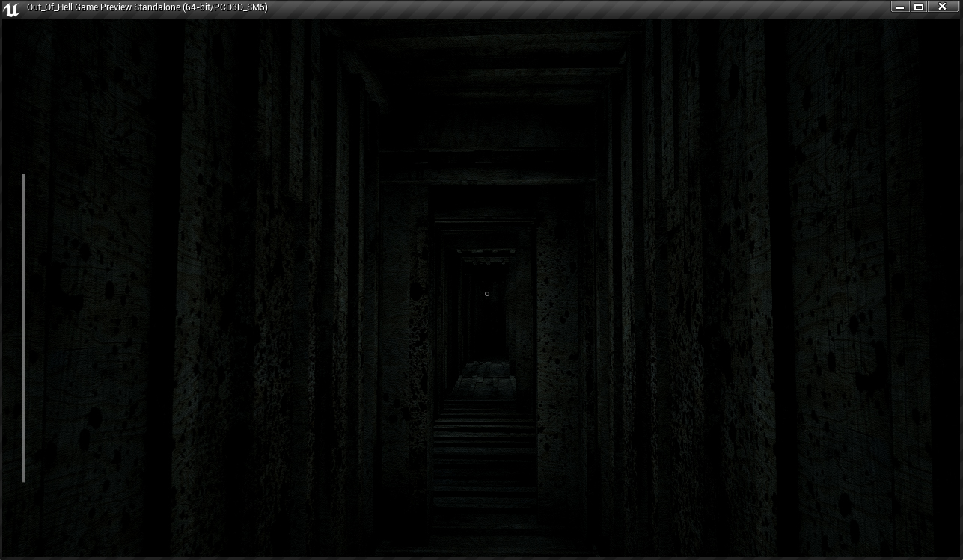Screen dimensions: 963x560
Task: Minimize the game preview window
Action: [900, 7]
